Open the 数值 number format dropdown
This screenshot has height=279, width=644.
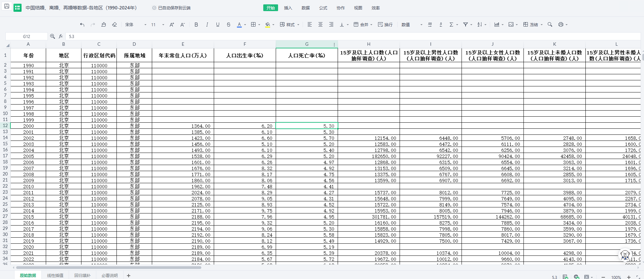point(412,25)
